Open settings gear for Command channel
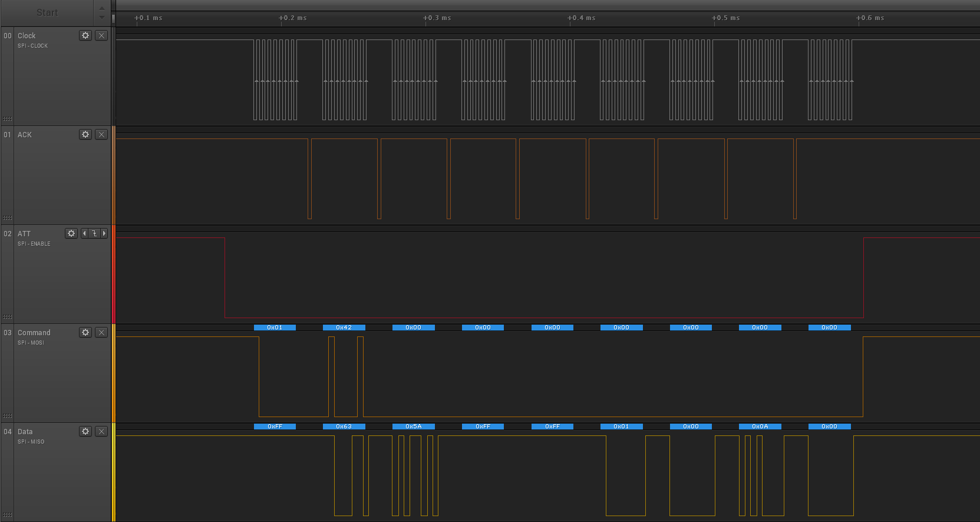The width and height of the screenshot is (980, 522). coord(85,332)
